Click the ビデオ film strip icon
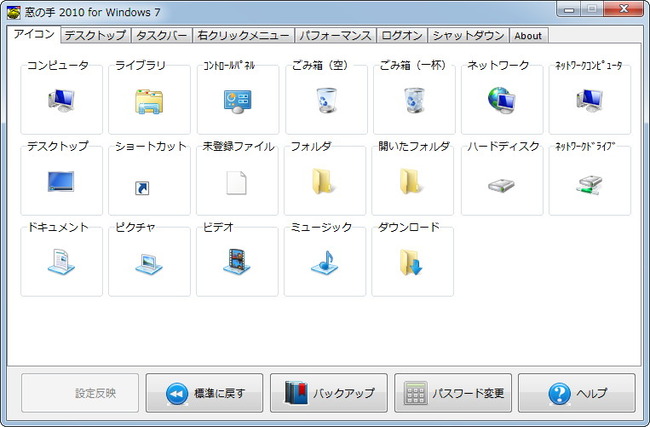Image resolution: width=650 pixels, height=427 pixels. [237, 262]
